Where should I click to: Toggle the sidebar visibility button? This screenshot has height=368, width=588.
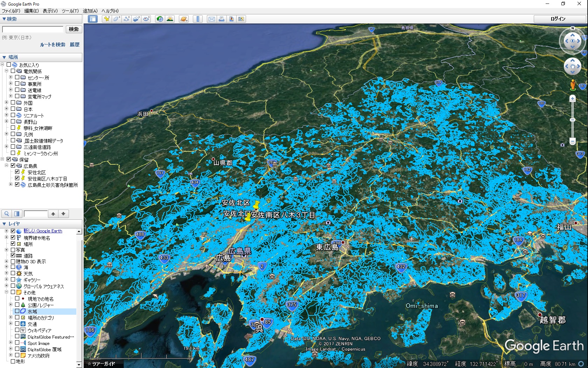[x=93, y=19]
